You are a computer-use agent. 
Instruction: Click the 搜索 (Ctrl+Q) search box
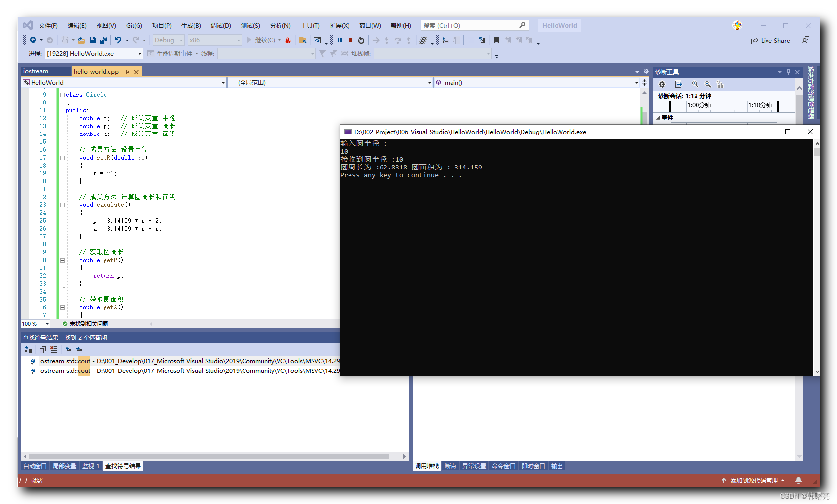(475, 25)
